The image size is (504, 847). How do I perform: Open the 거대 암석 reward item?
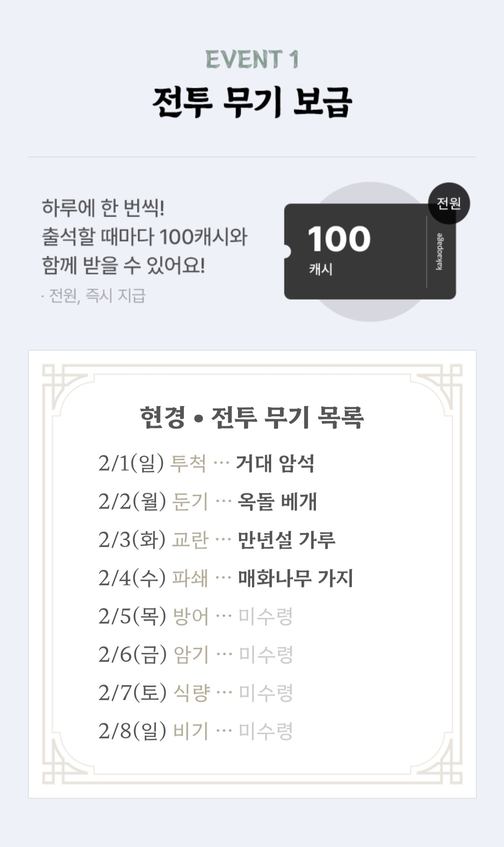[x=275, y=463]
